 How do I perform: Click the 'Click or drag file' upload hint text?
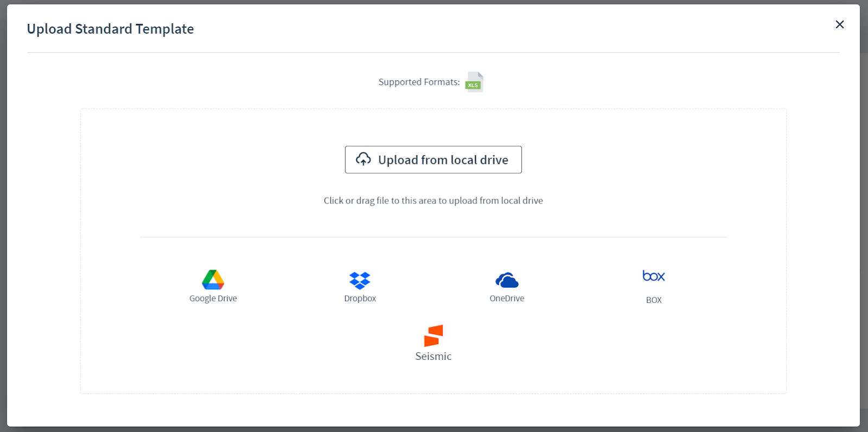point(433,201)
